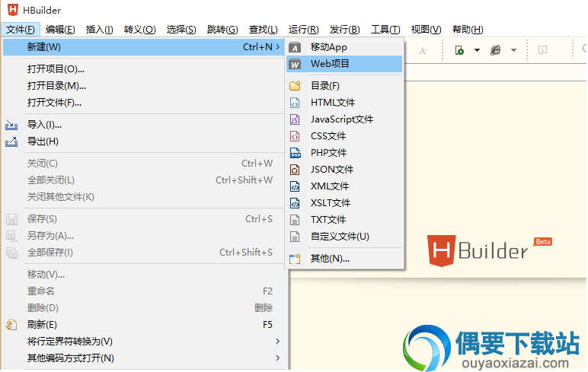588x372 pixels.
Task: Click the XML file icon
Action: [x=295, y=186]
